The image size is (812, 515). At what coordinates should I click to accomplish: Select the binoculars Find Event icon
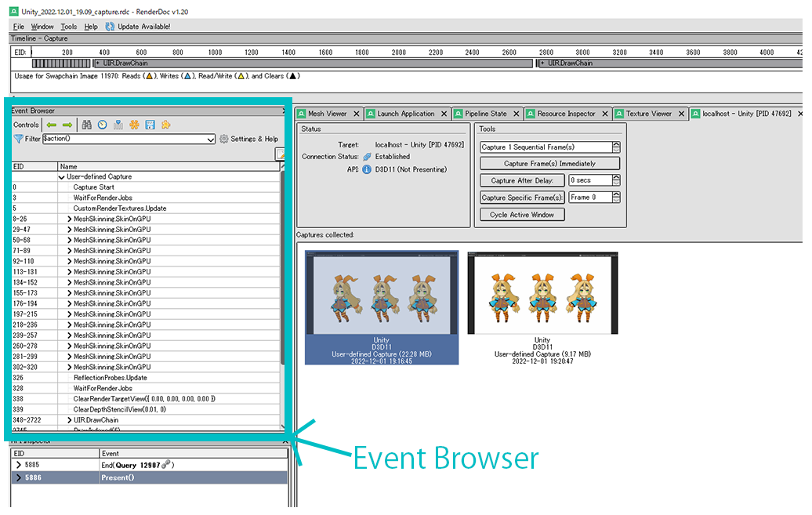click(87, 124)
